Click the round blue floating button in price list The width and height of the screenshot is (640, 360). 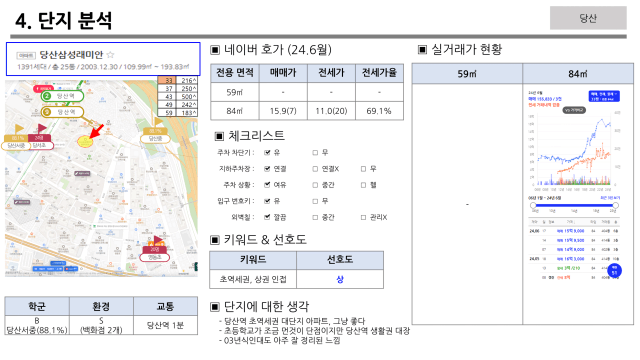coord(614,271)
